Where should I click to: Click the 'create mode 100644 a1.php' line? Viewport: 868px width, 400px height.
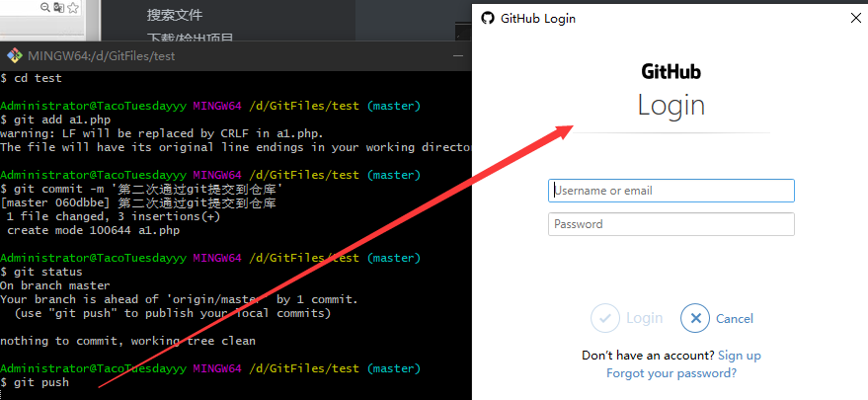point(93,230)
